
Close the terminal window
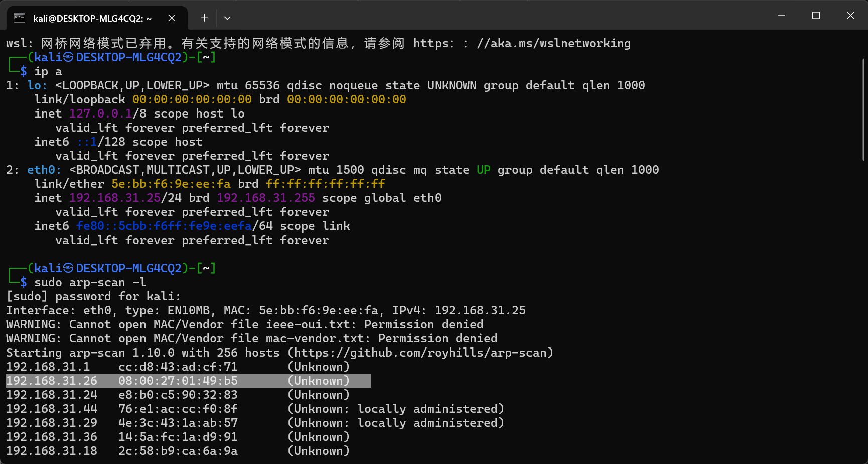(x=850, y=16)
